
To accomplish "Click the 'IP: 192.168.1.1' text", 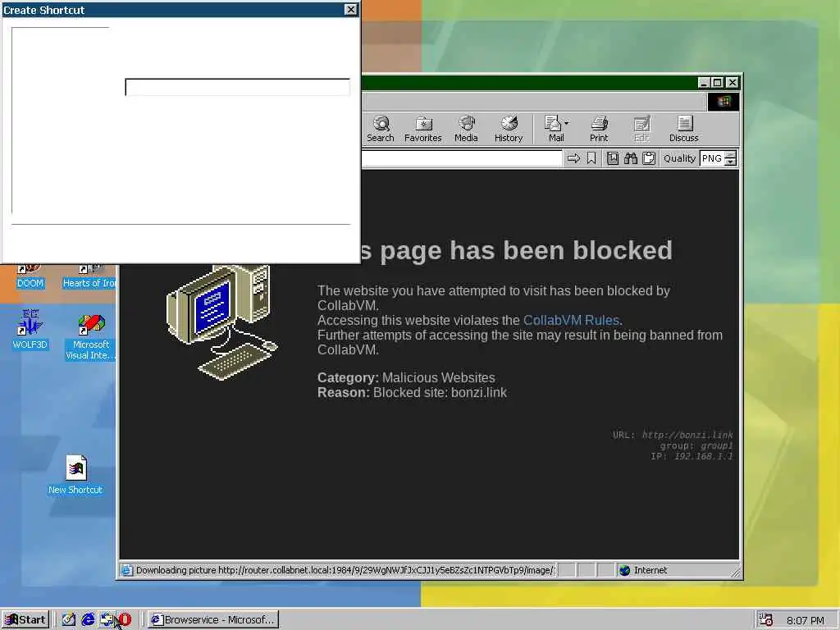I will point(692,456).
